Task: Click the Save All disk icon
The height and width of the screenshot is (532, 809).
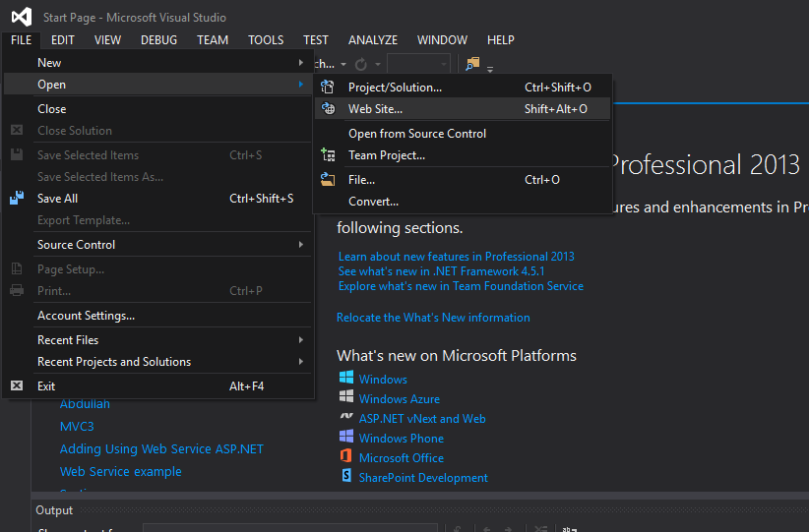Action: 17,198
